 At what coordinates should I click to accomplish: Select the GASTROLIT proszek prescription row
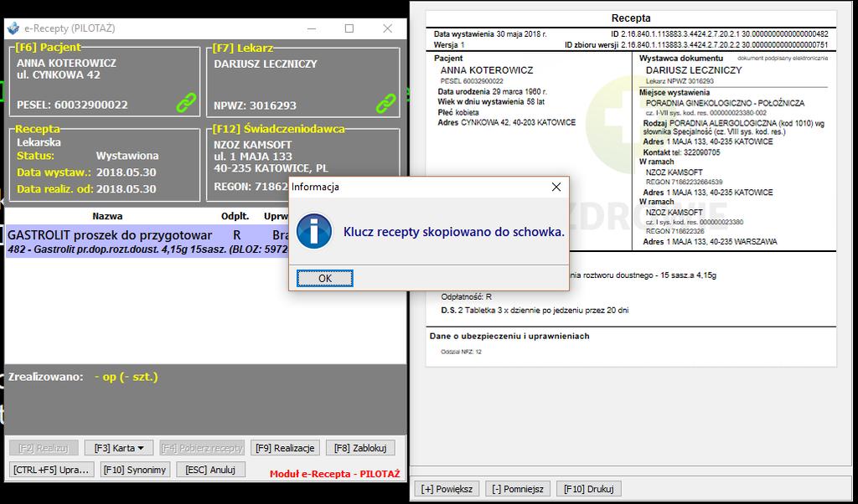[x=147, y=242]
